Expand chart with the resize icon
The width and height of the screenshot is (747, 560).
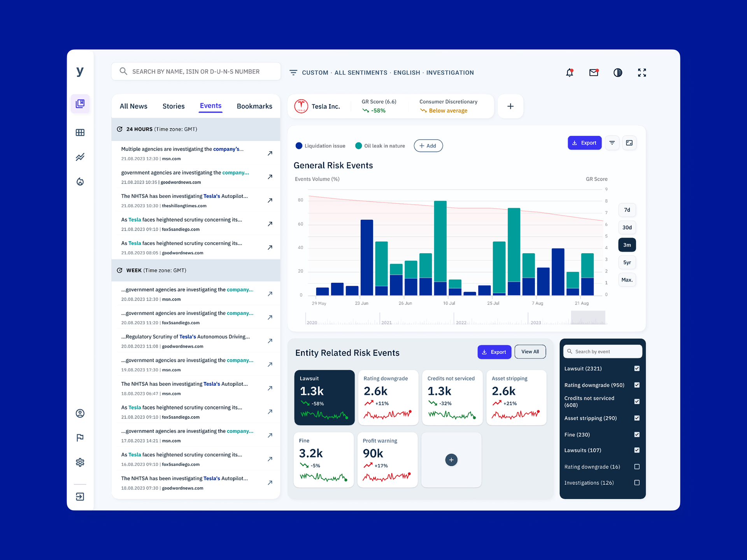pos(629,143)
